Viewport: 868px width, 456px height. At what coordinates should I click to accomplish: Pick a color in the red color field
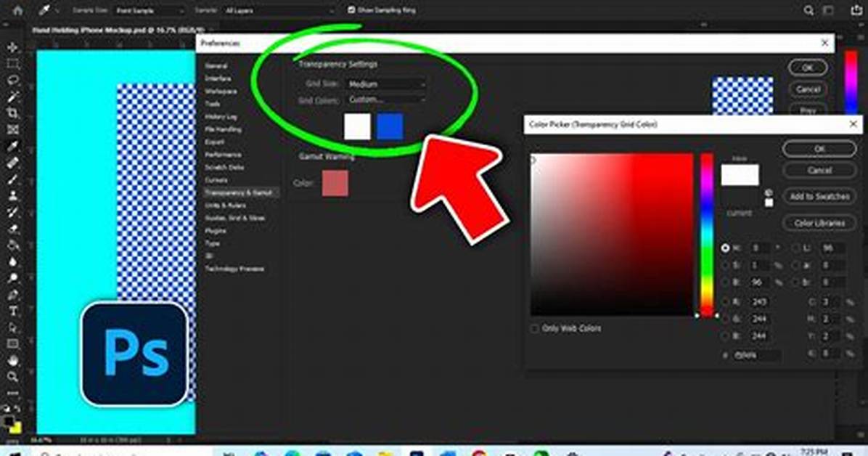(x=612, y=235)
